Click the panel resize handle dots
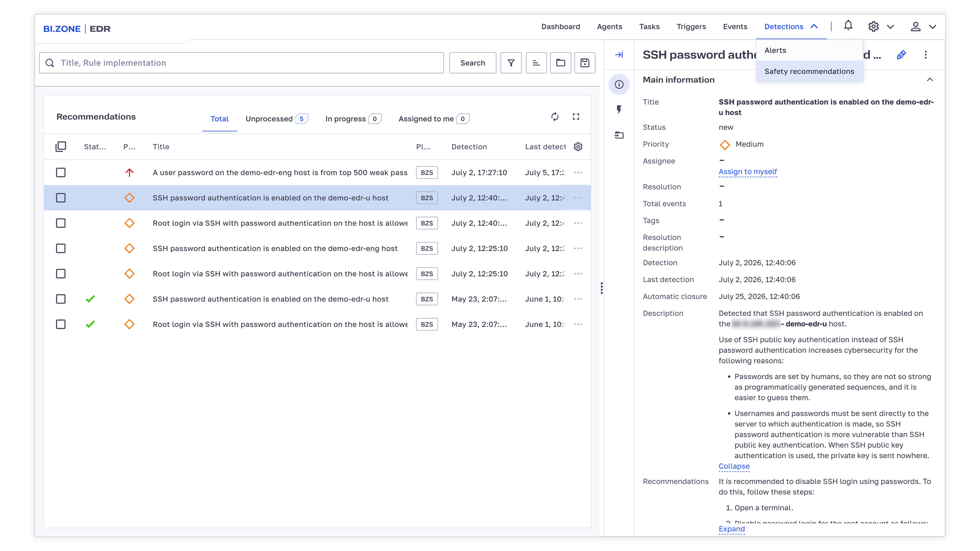This screenshot has height=551, width=980. [601, 288]
